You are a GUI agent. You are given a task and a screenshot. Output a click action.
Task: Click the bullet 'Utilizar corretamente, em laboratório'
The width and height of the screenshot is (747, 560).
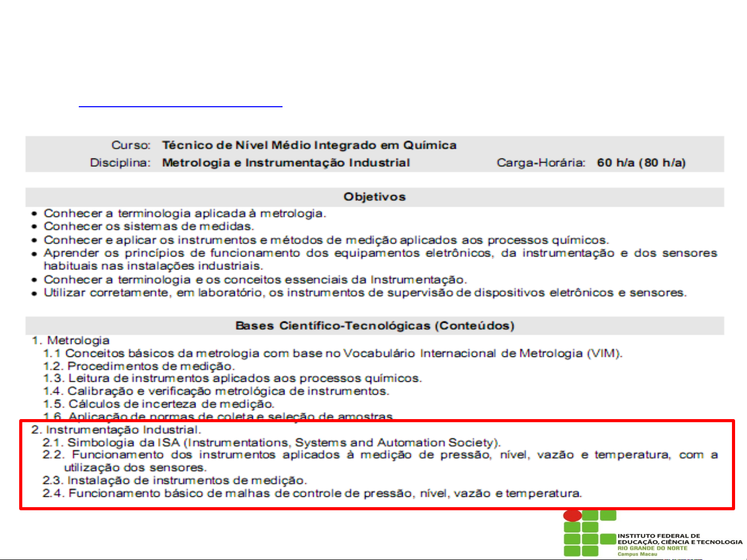[365, 293]
